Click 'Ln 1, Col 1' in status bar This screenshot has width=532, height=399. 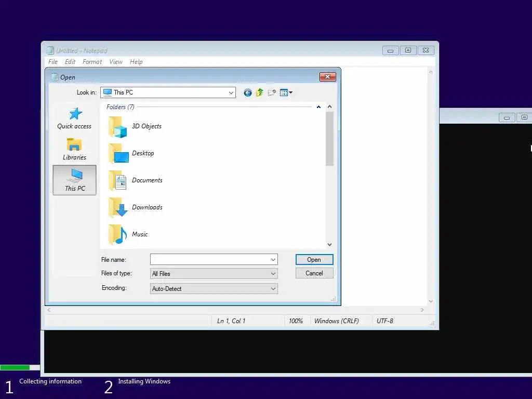(231, 321)
